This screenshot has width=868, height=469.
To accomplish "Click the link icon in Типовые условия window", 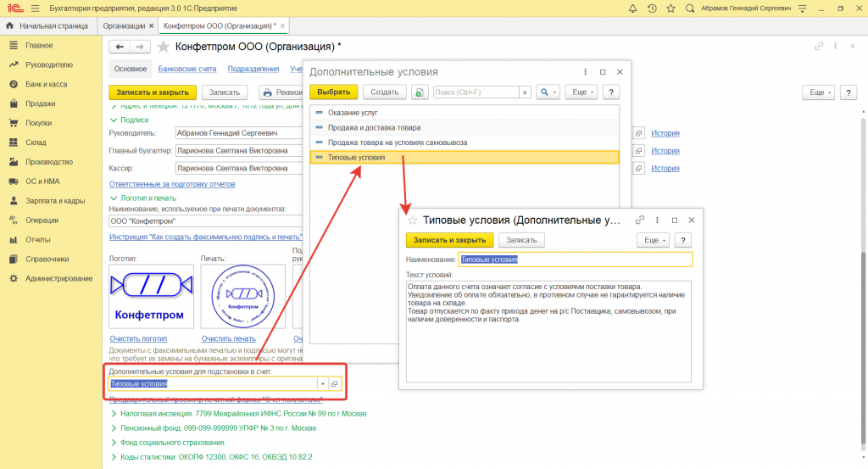I will 641,220.
